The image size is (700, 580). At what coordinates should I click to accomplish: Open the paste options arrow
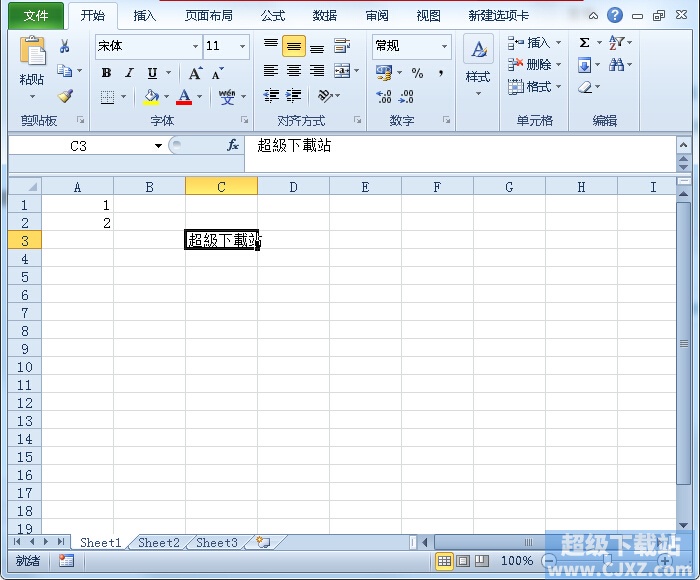click(x=32, y=96)
